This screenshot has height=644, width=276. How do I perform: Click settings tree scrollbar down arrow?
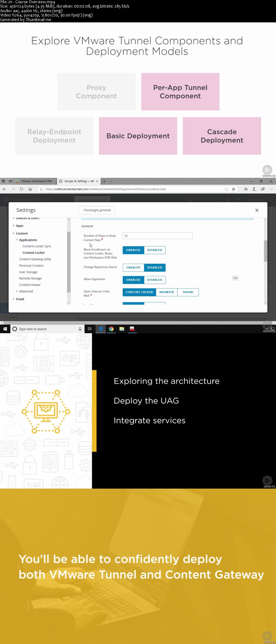[69, 303]
